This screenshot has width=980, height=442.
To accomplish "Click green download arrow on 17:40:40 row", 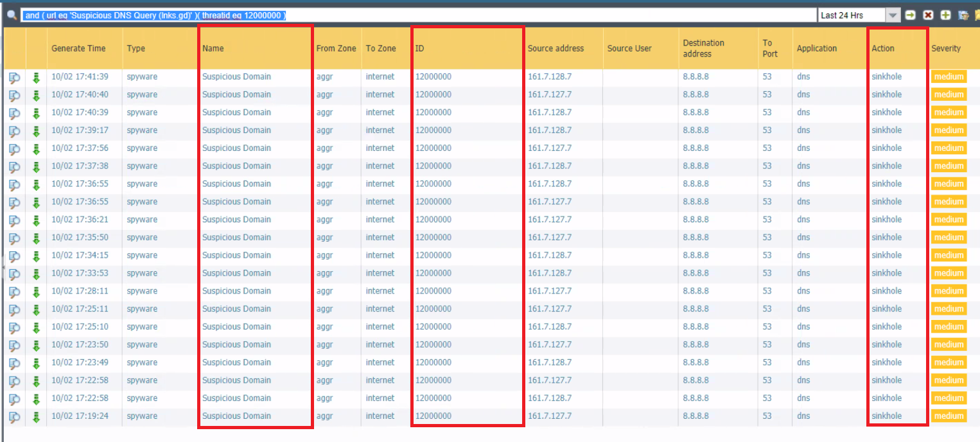I will tap(36, 95).
